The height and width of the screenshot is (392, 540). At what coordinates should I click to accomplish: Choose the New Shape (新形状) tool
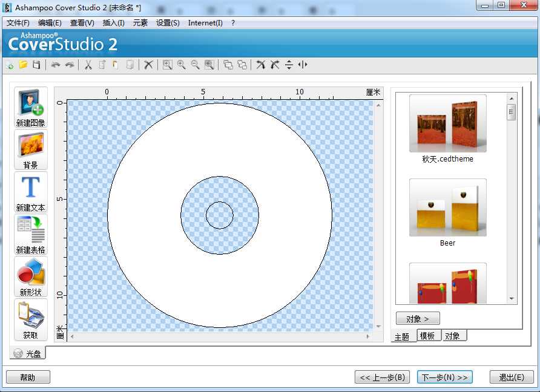tap(30, 273)
